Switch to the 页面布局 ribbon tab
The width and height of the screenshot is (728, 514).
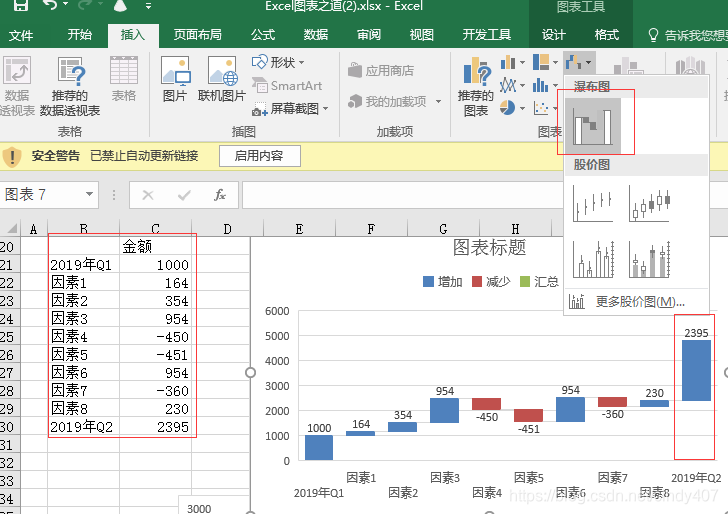pos(197,35)
